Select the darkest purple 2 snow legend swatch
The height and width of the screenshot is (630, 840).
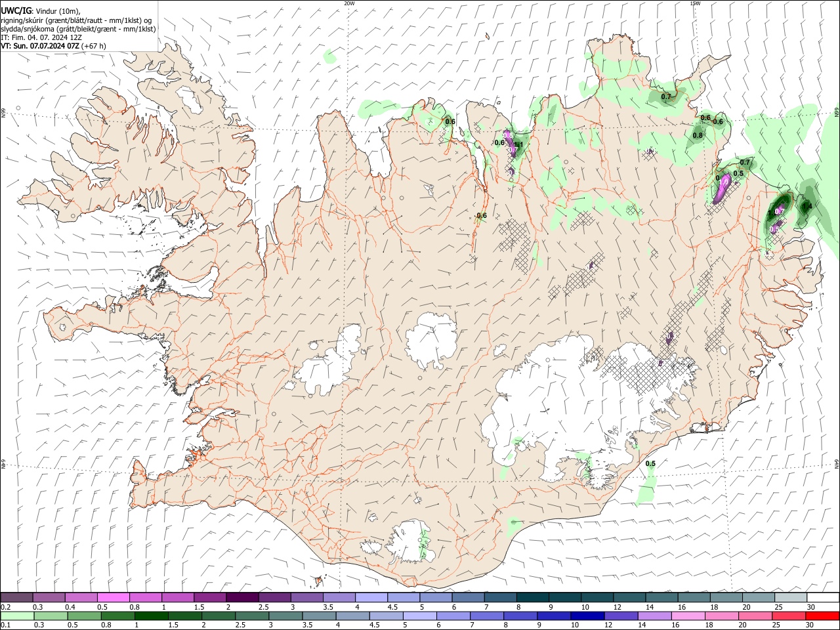click(x=242, y=598)
